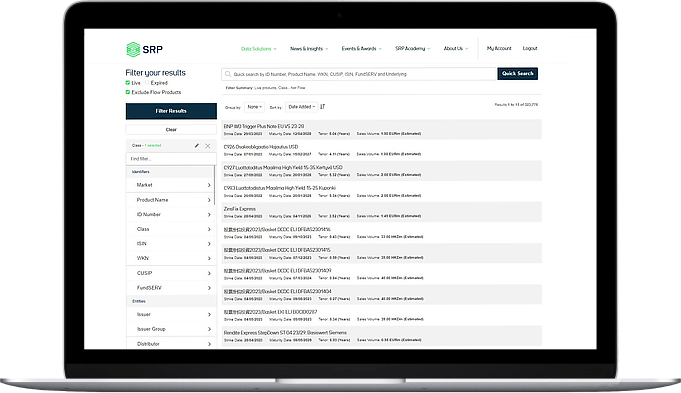681x393 pixels.
Task: Expand the ISIN filter
Action: click(170, 244)
